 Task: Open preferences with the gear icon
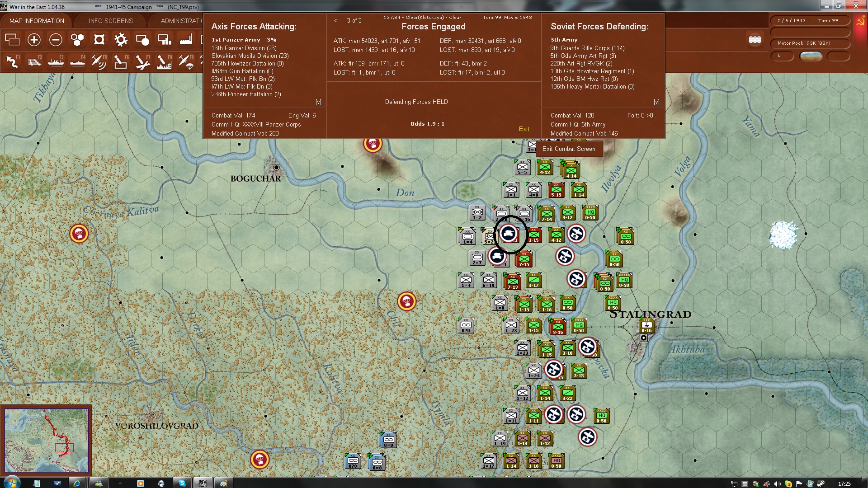[121, 40]
